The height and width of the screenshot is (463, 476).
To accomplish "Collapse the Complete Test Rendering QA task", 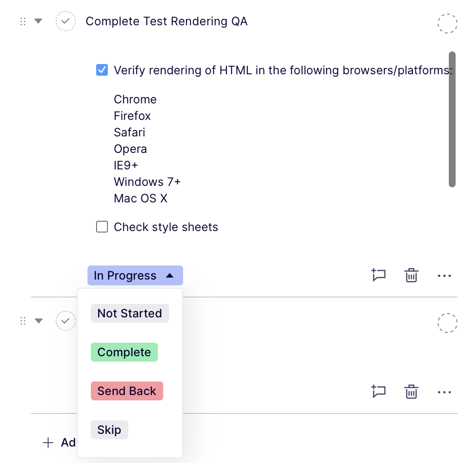I will pos(38,21).
